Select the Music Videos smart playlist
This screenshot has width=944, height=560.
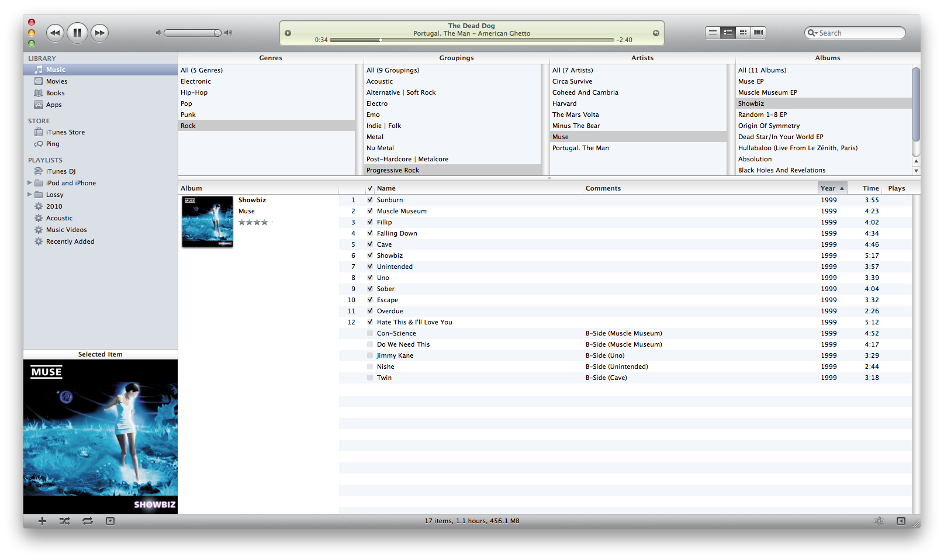[x=101, y=230]
